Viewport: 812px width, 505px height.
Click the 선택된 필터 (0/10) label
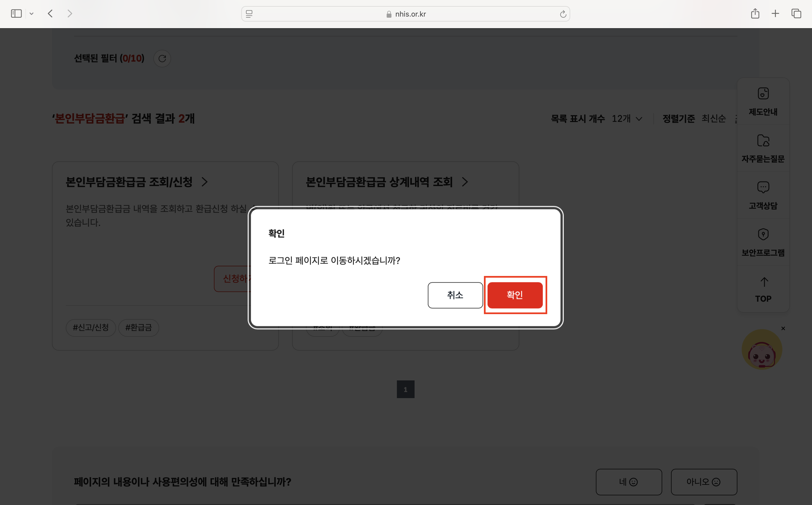[109, 59]
